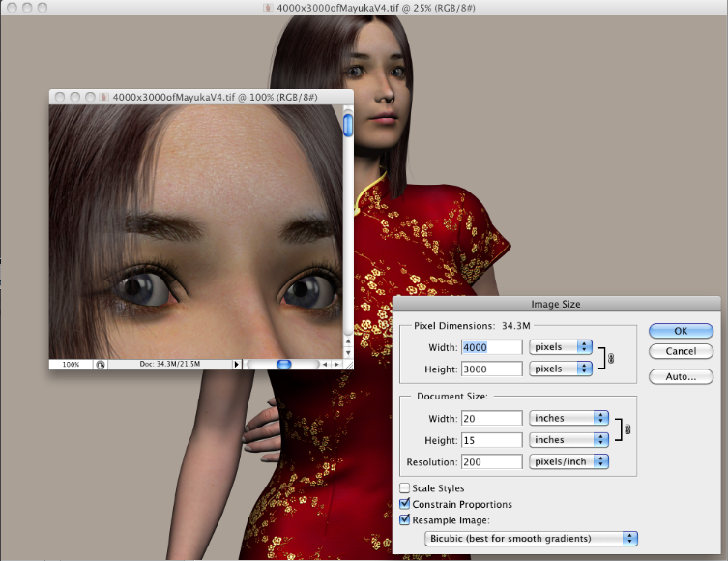728x561 pixels.
Task: Open the pixel Width units dropdown
Action: (x=560, y=346)
